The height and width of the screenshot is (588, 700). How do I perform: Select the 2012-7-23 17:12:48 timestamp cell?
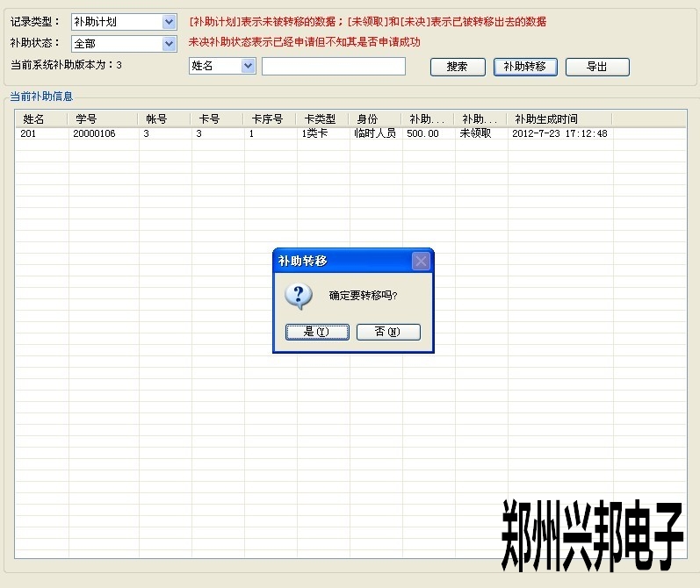(x=560, y=133)
